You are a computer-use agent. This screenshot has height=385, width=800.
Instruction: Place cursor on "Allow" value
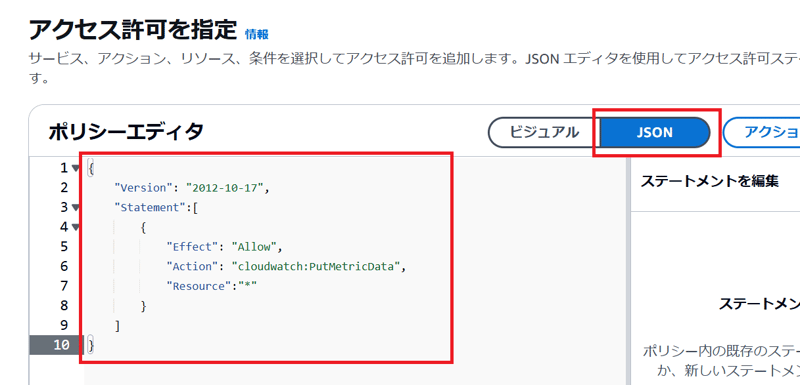tap(254, 247)
